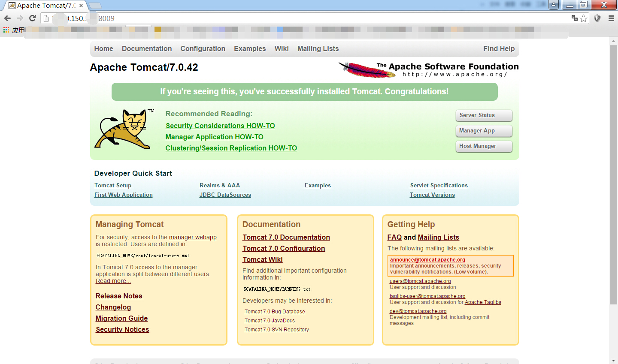Click users@tomcat.apache.org mailing list link
618x364 pixels.
click(x=420, y=281)
